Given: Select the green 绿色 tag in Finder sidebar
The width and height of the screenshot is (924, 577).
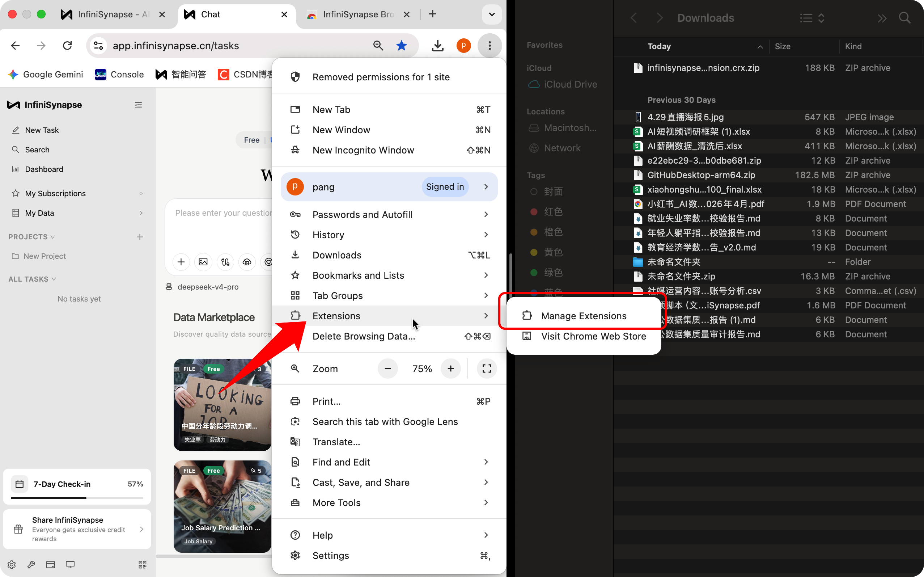Looking at the screenshot, I should pyautogui.click(x=547, y=273).
